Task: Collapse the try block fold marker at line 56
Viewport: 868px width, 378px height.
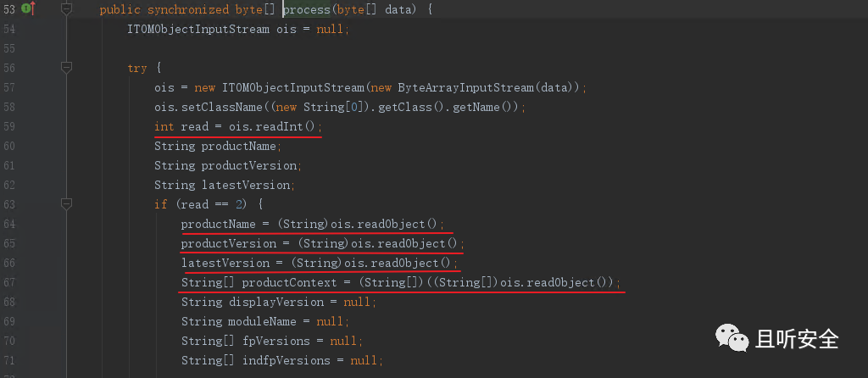Action: 66,68
